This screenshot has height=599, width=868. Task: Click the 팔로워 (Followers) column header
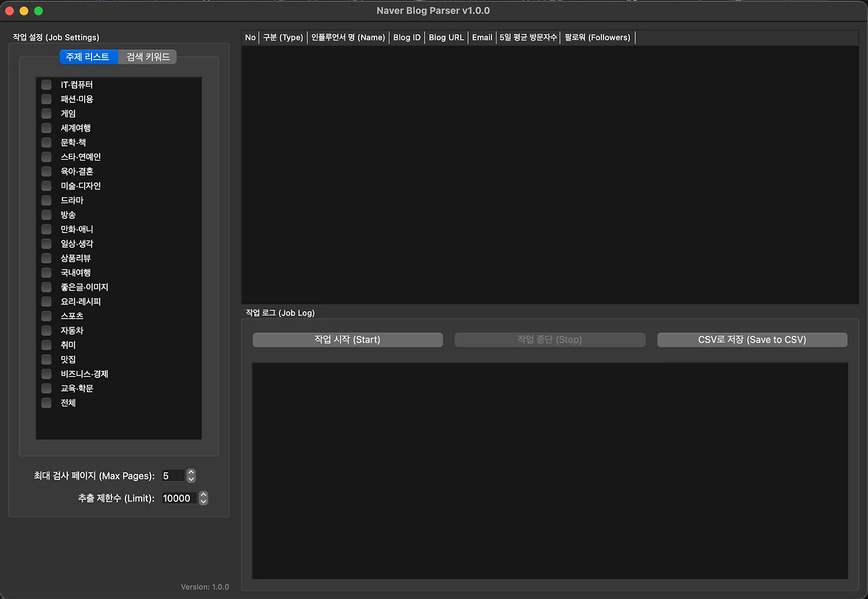point(597,37)
